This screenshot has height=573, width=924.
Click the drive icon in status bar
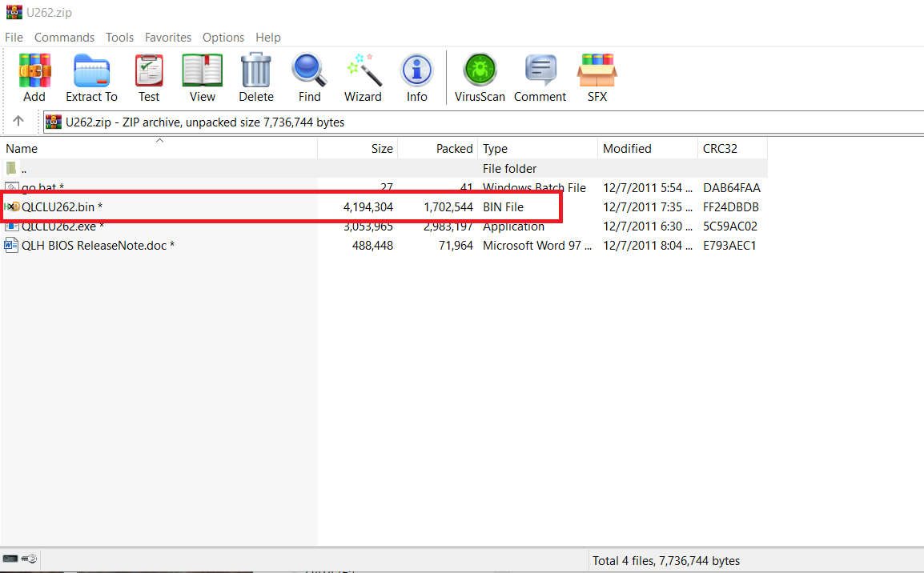click(x=10, y=559)
